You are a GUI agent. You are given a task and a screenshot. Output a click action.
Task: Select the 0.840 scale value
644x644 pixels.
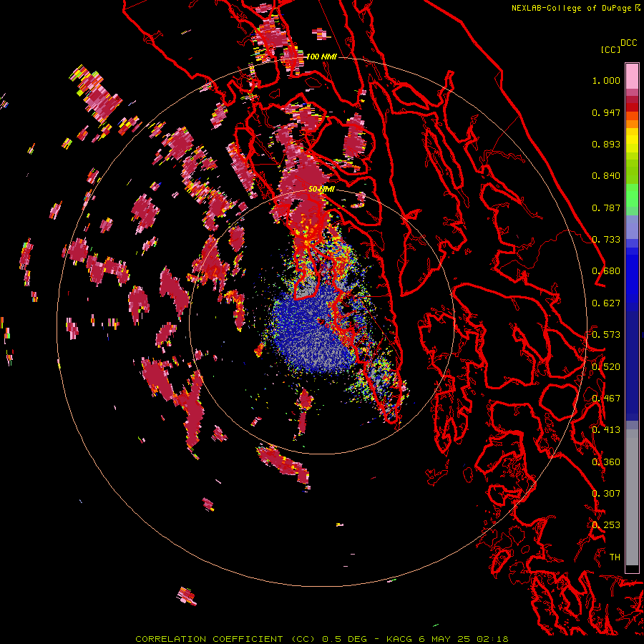606,176
